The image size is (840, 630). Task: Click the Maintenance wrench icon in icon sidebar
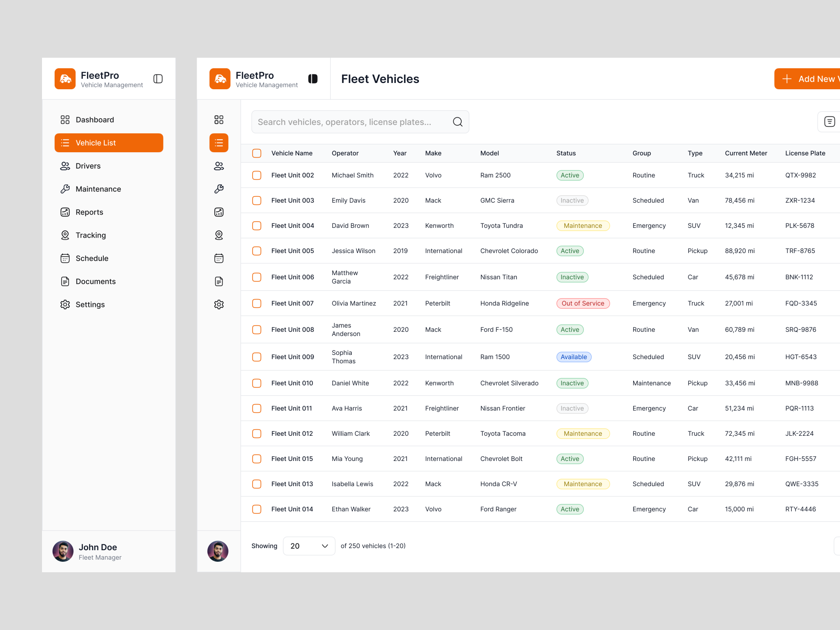(219, 189)
